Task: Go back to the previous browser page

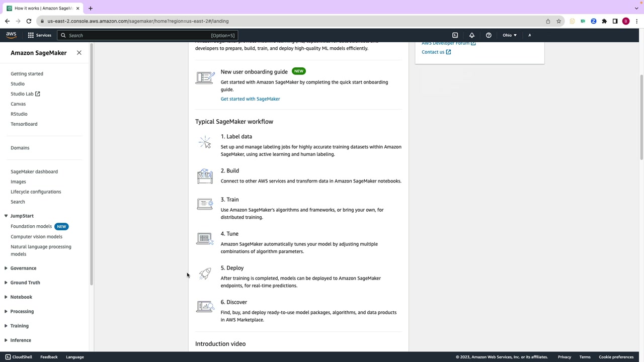Action: pyautogui.click(x=7, y=21)
